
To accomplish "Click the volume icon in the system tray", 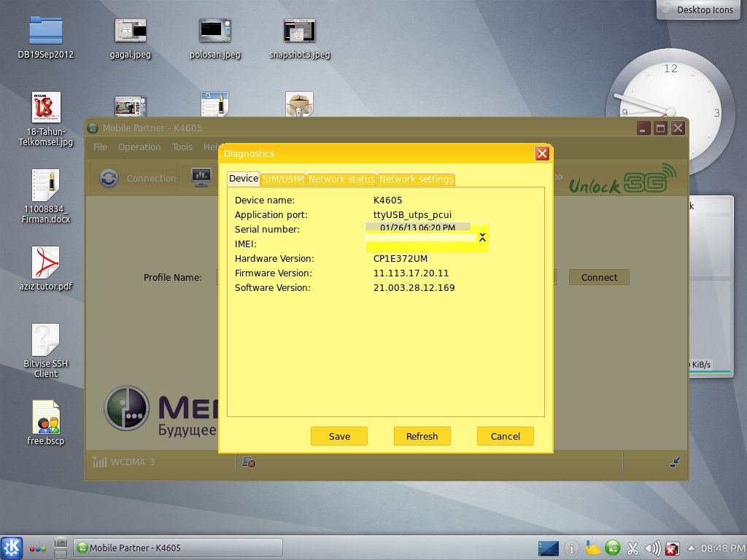I will (653, 548).
